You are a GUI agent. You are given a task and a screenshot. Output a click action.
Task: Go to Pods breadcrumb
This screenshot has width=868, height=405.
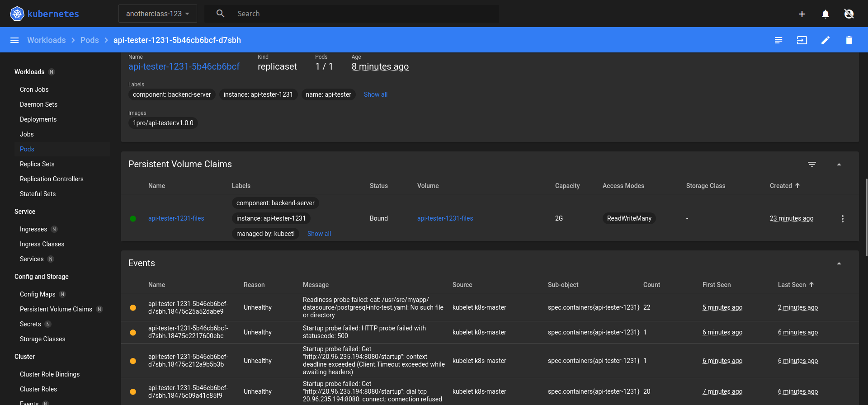tap(90, 40)
